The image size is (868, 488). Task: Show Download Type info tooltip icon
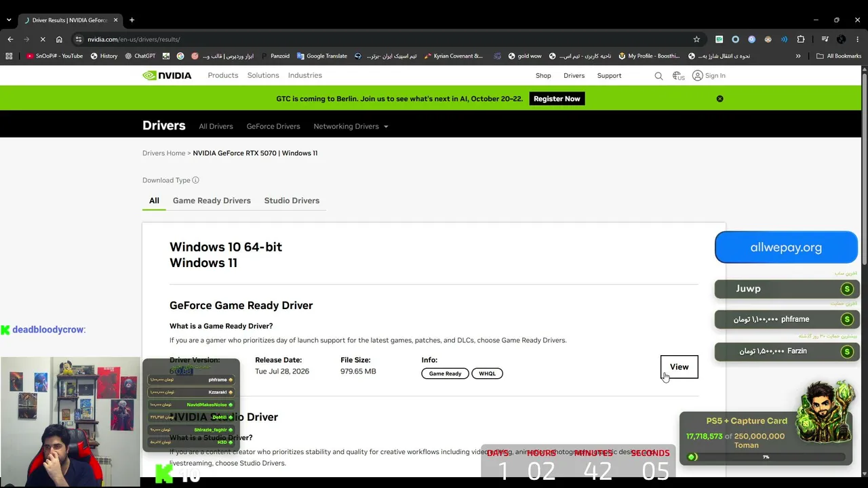pyautogui.click(x=195, y=180)
